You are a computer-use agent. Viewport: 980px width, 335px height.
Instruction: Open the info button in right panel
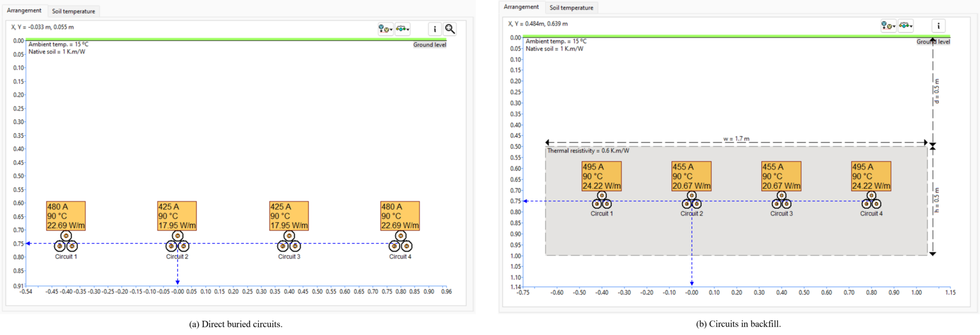[x=938, y=26]
